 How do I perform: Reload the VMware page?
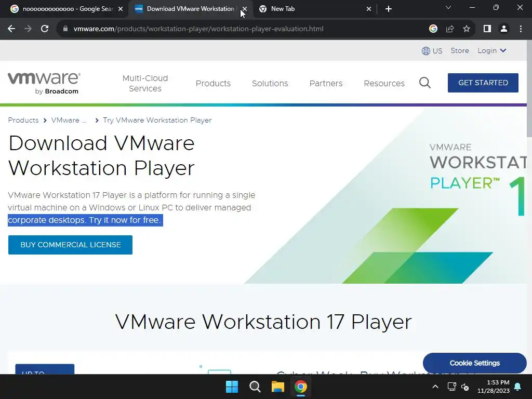coord(45,29)
